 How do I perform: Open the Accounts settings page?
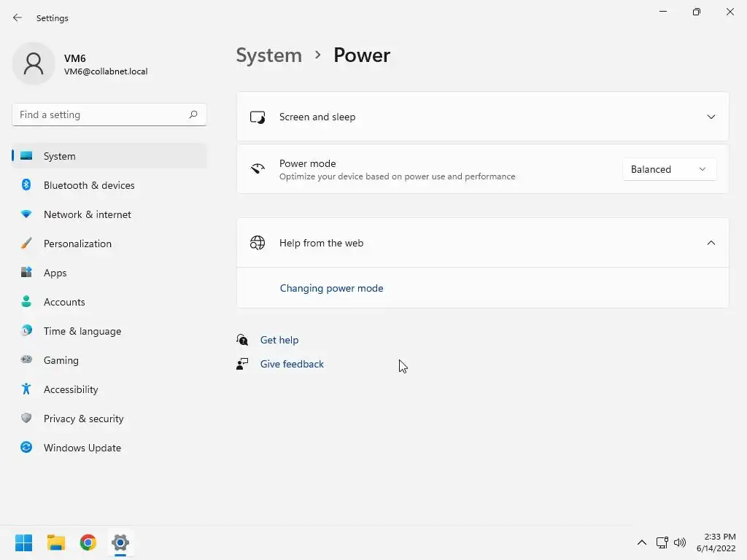pos(64,302)
